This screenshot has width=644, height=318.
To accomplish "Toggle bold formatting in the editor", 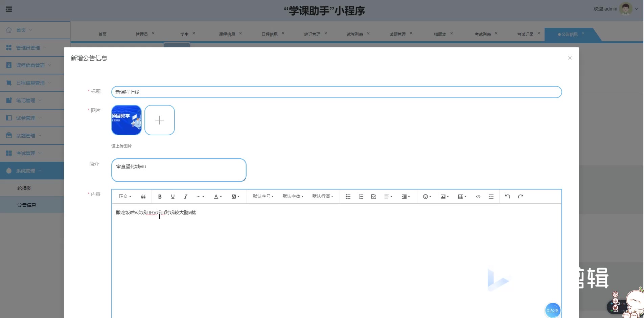I will (160, 197).
